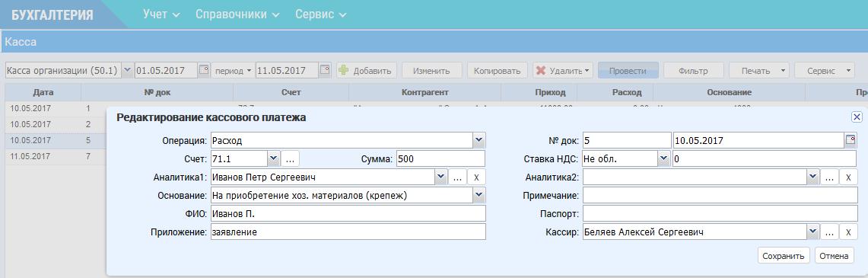868x278 pixels.
Task: Open the период dropdown
Action: 233,70
